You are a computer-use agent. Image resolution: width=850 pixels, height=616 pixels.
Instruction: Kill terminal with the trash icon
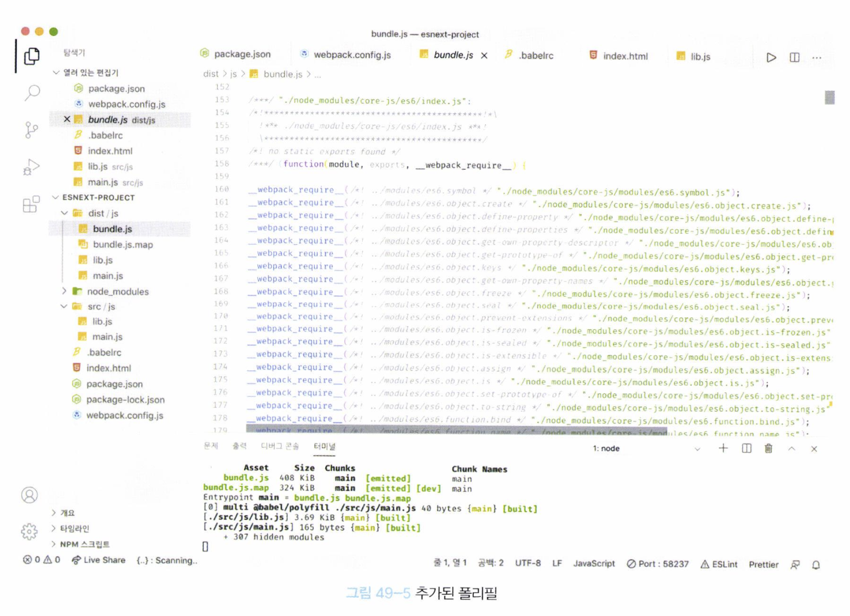coord(768,448)
